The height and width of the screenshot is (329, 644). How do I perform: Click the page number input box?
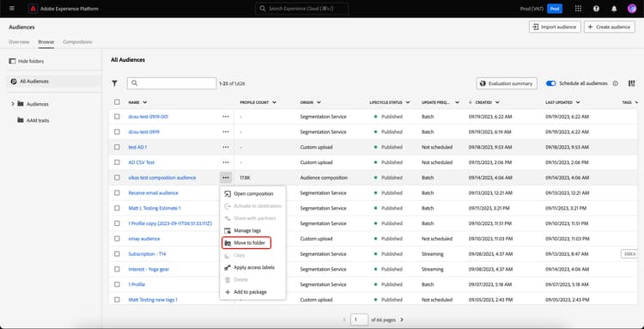(360, 320)
